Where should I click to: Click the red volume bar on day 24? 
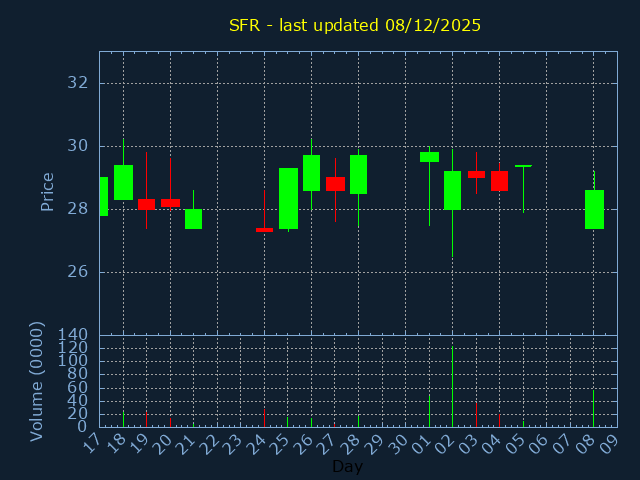click(264, 417)
